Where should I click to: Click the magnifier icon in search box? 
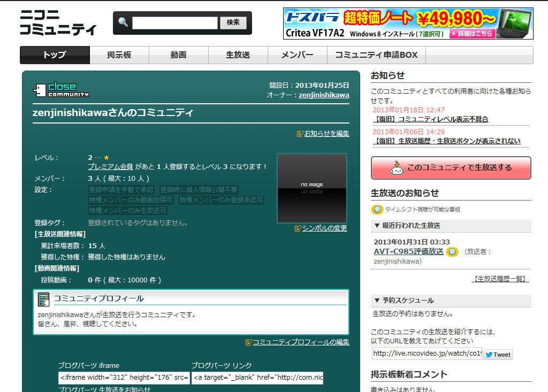[x=123, y=22]
